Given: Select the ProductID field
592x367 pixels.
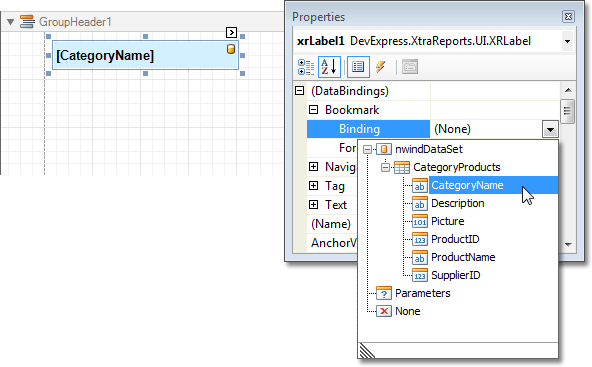Looking at the screenshot, I should [455, 239].
